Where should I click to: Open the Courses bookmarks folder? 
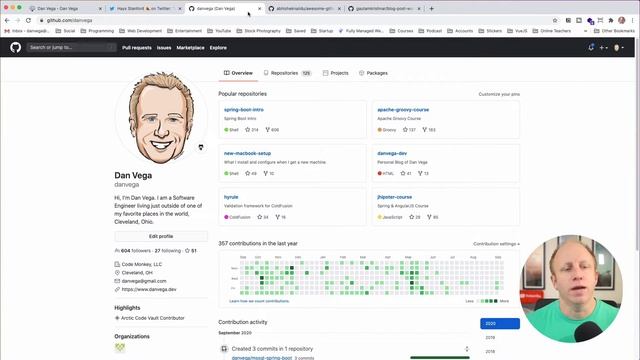point(401,31)
